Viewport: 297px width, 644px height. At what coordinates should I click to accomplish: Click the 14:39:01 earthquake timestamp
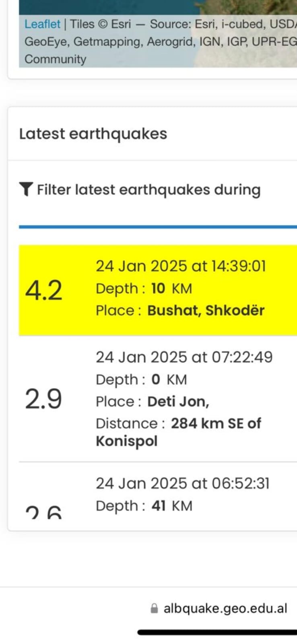181,266
